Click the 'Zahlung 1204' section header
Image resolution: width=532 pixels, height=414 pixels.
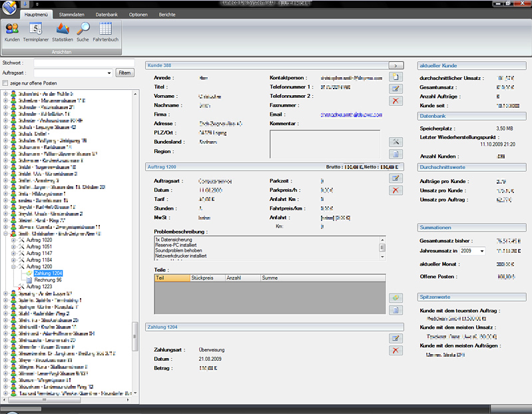[x=274, y=327]
